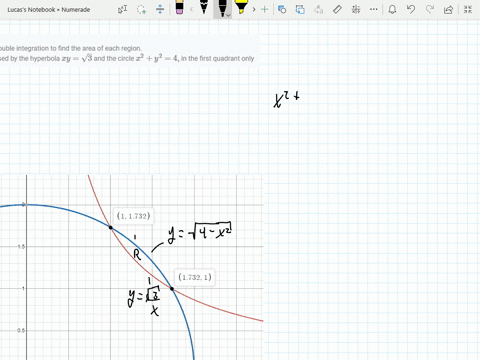Select the yellow highlighter
The width and height of the screenshot is (480, 360).
click(x=241, y=7)
